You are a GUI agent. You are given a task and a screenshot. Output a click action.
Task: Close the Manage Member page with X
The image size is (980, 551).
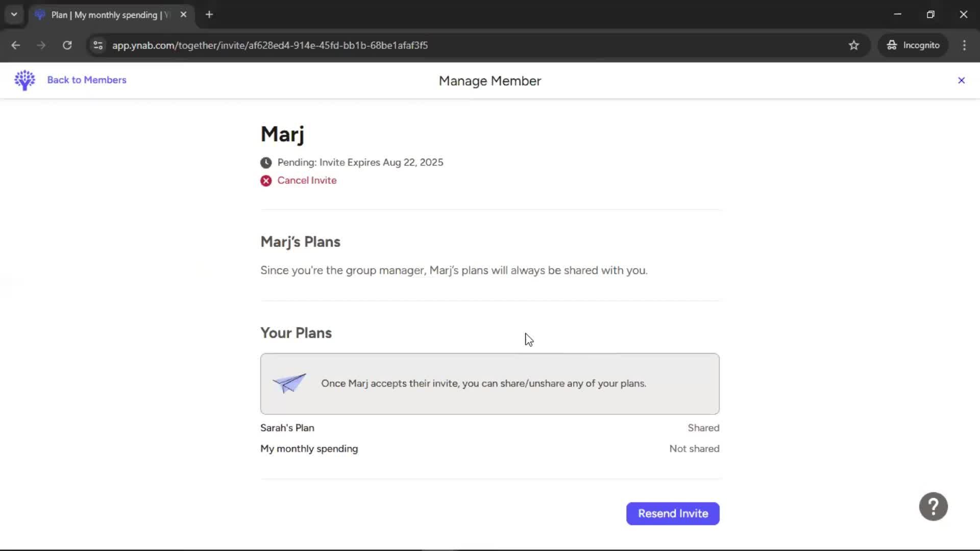pos(961,81)
